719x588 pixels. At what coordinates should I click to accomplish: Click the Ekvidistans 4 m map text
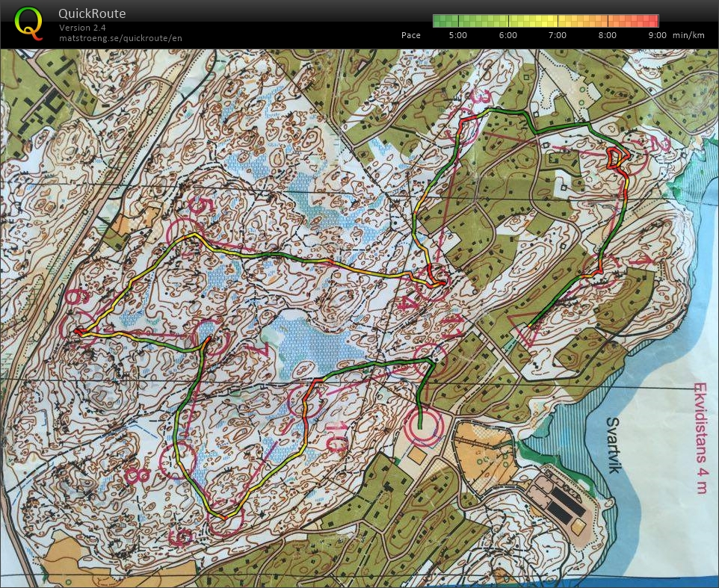click(701, 438)
